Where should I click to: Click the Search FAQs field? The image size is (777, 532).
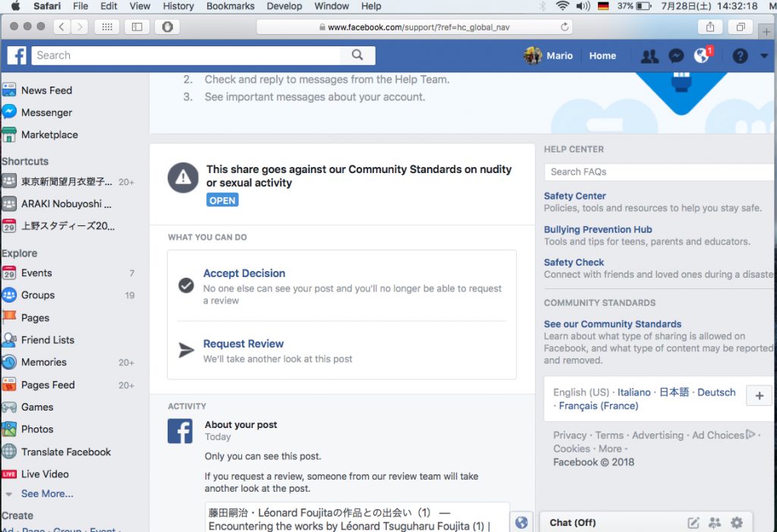[660, 172]
